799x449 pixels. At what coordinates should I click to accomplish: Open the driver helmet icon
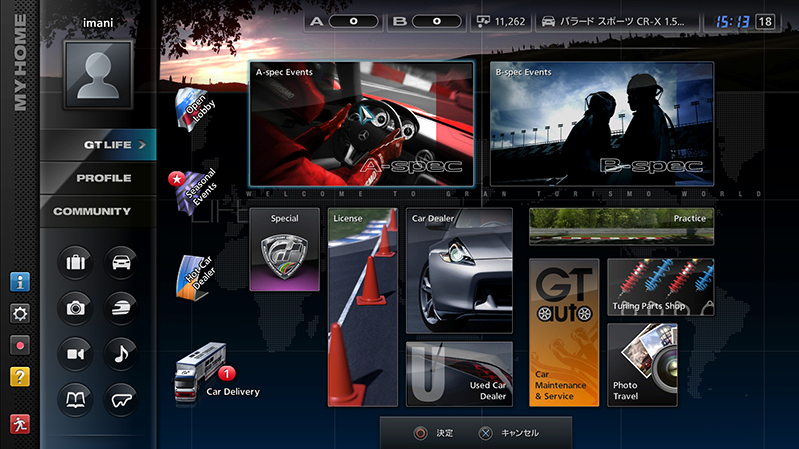point(121,308)
